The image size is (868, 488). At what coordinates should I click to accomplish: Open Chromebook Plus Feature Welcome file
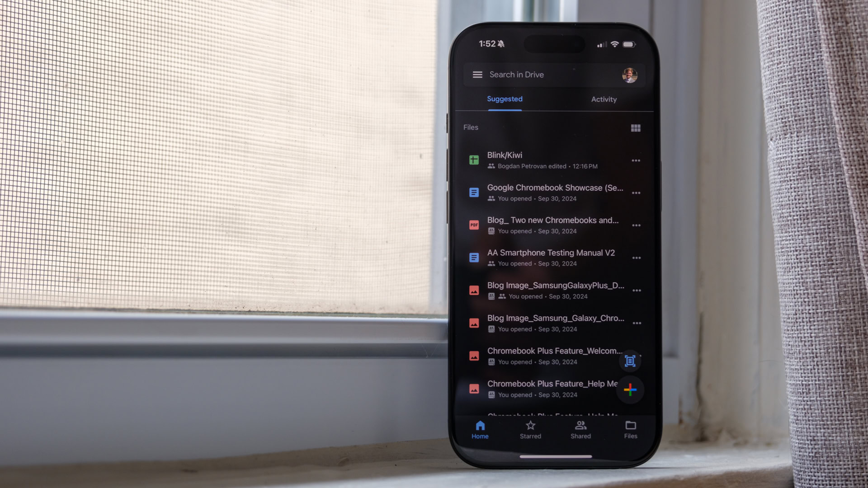(554, 355)
